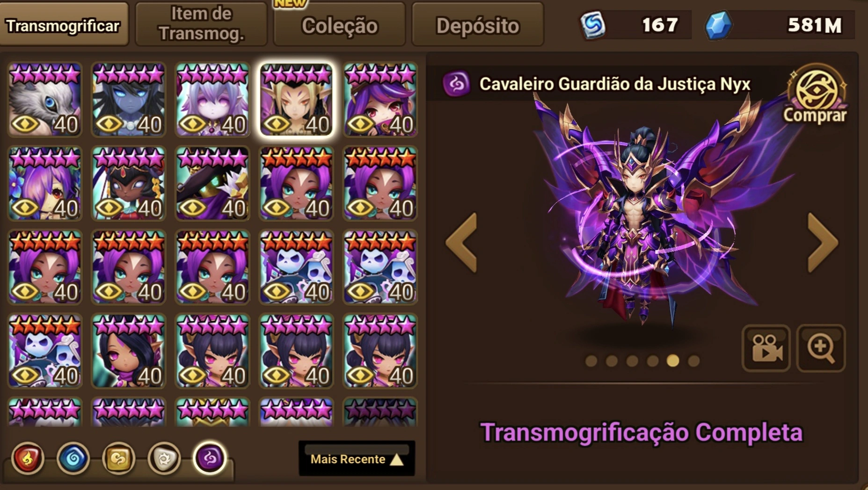The width and height of the screenshot is (868, 490).
Task: Select the white wolf monster thumbnail
Action: click(x=45, y=100)
